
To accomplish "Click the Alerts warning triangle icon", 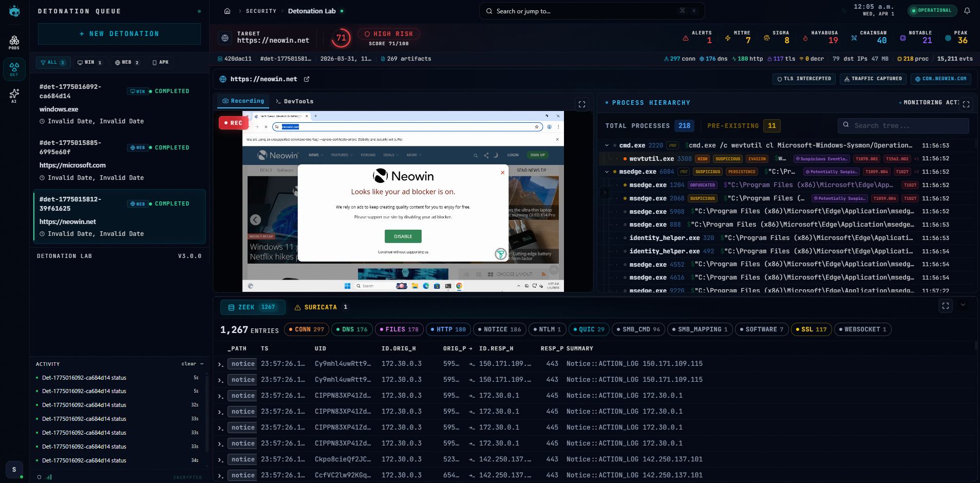I will pyautogui.click(x=686, y=38).
